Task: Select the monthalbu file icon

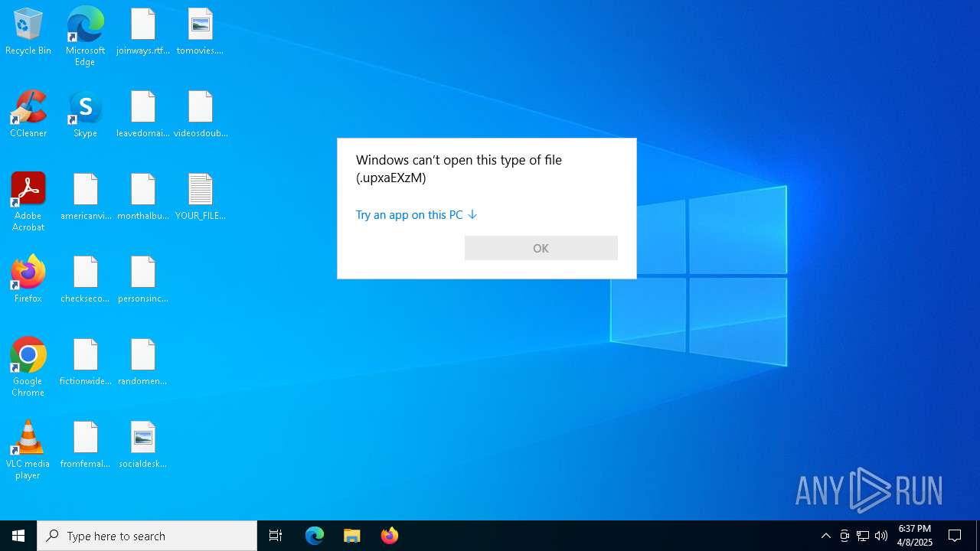Action: 143,197
